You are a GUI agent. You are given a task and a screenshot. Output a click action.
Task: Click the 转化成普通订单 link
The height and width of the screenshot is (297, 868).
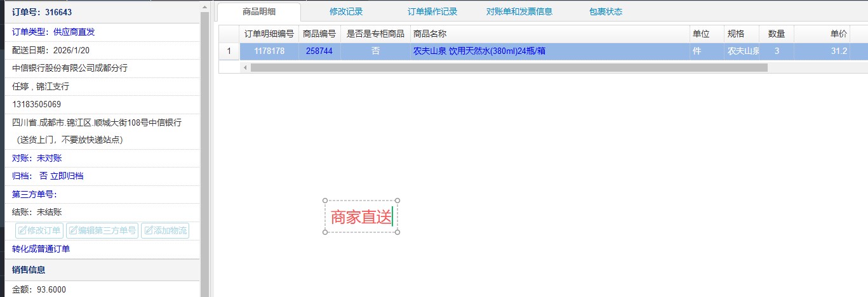coord(41,249)
